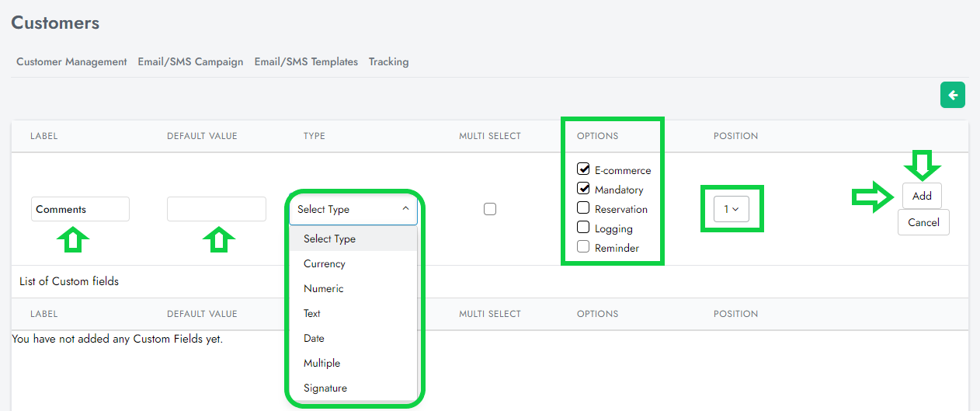980x411 pixels.
Task: Choose Currency from the type list
Action: click(325, 263)
